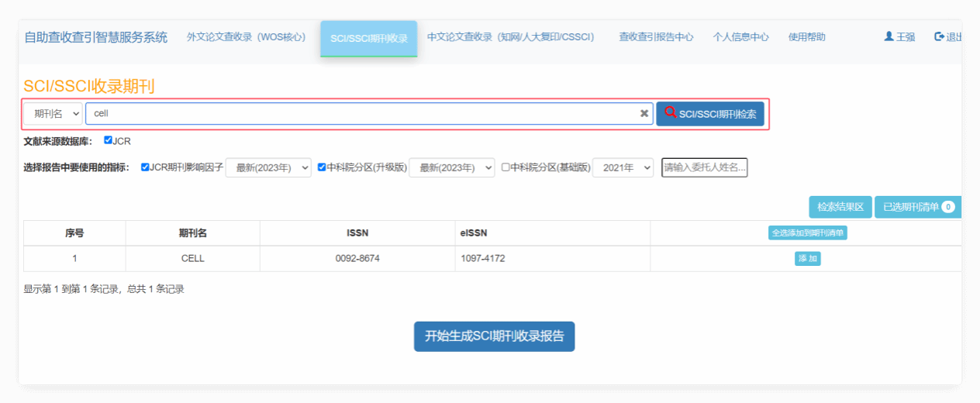Click 添加 button for CELL journal
The height and width of the screenshot is (403, 980).
(x=807, y=259)
